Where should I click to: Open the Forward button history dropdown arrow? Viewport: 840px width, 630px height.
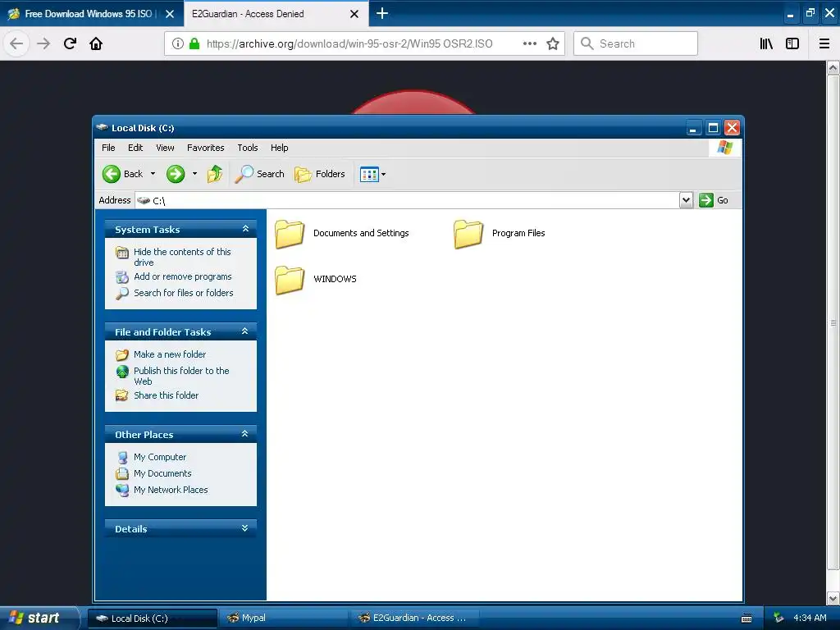(194, 174)
